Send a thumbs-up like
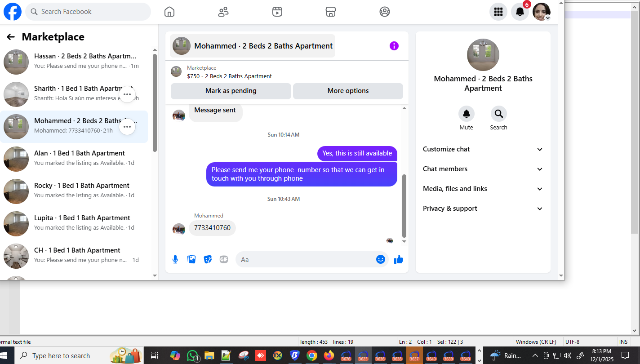This screenshot has width=640, height=364. coord(399,259)
